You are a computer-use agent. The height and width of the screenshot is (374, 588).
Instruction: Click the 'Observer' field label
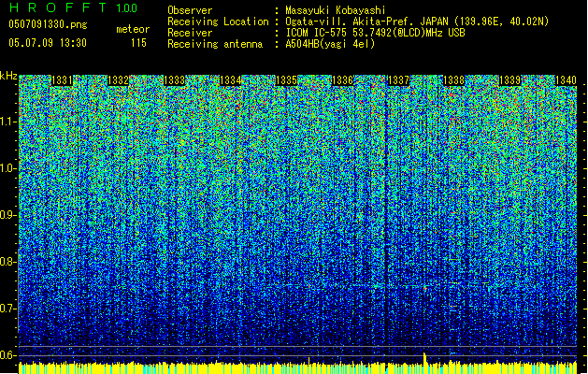point(190,10)
